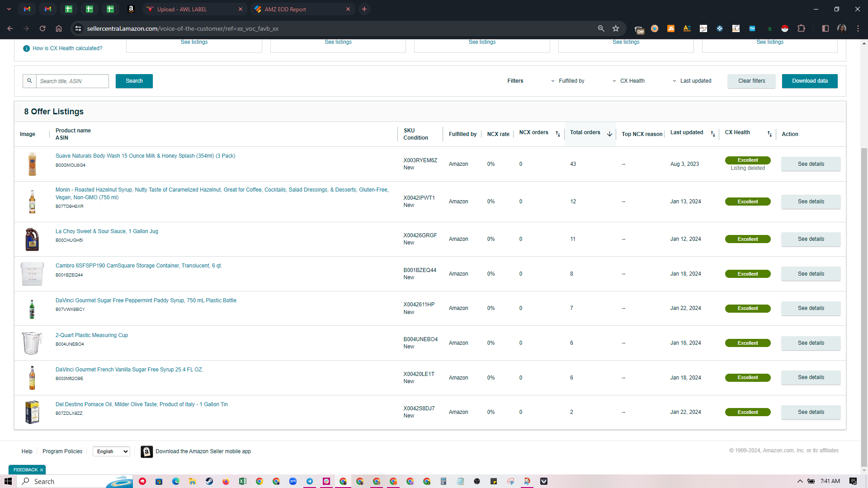Open the Last updated filter dropdown
Viewport: 868px width, 488px height.
[692, 81]
